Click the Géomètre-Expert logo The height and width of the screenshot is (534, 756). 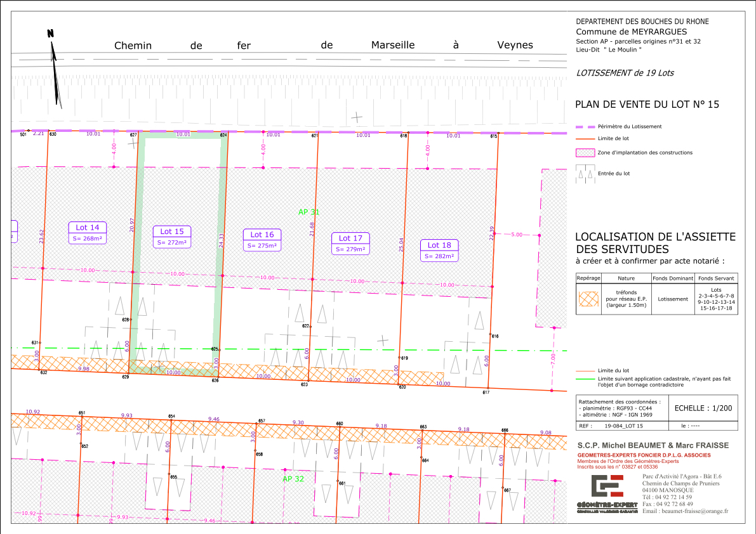pyautogui.click(x=607, y=494)
